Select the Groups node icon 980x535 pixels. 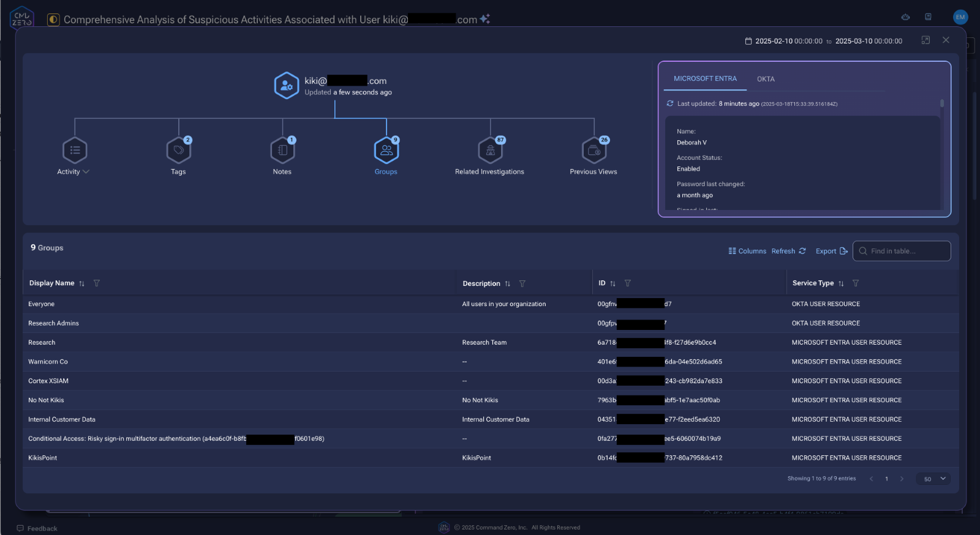(x=386, y=150)
